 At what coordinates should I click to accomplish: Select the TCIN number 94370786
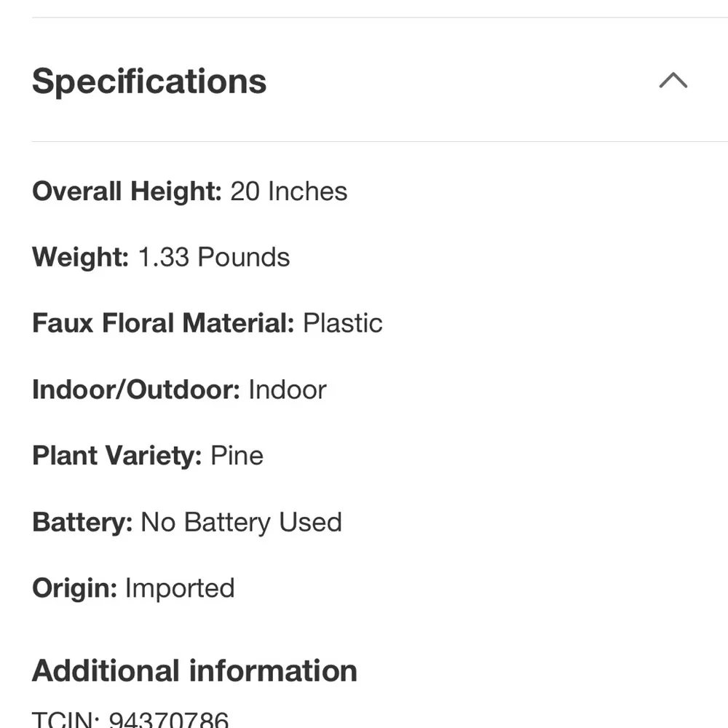coord(169,719)
